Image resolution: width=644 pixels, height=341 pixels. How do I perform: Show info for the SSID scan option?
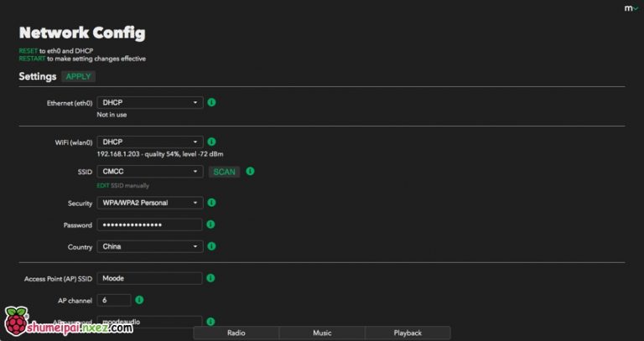(250, 171)
